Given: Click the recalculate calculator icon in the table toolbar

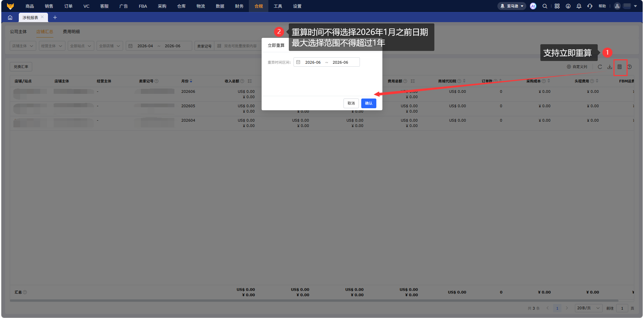Looking at the screenshot, I should pos(620,67).
